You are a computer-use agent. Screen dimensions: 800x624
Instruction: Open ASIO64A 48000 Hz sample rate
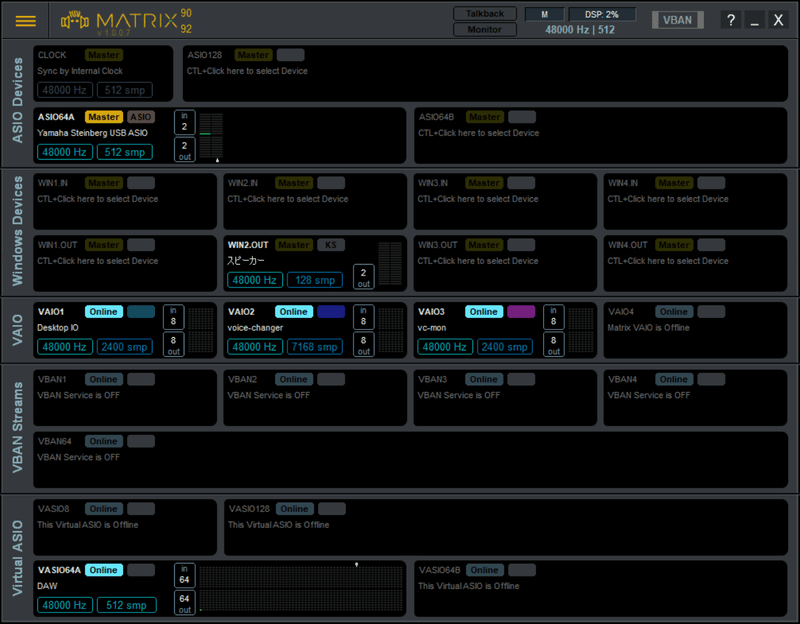(65, 152)
